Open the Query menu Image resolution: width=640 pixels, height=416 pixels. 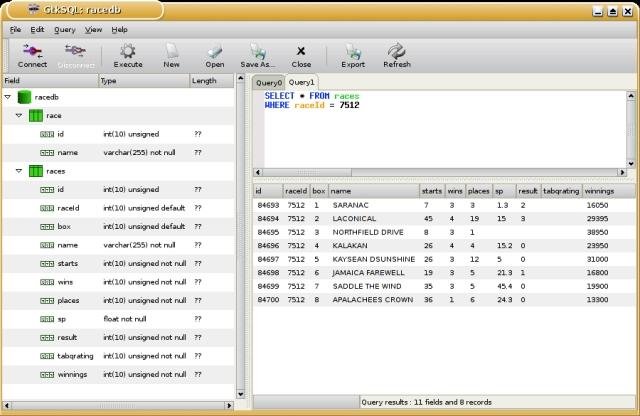[64, 30]
